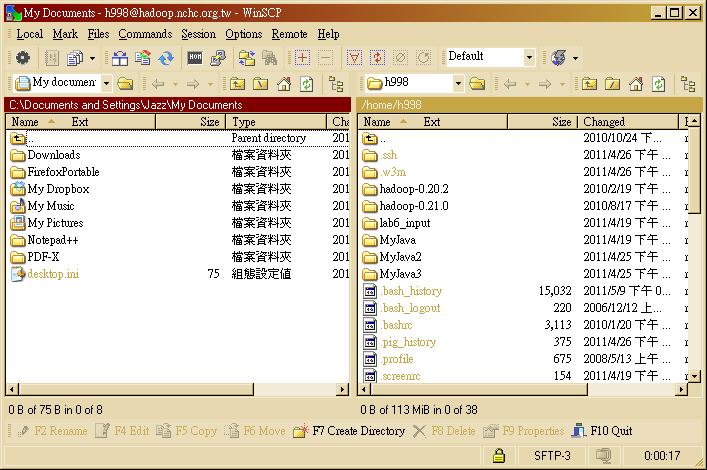Click the Select files plus icon
The image size is (707, 470).
point(303,58)
